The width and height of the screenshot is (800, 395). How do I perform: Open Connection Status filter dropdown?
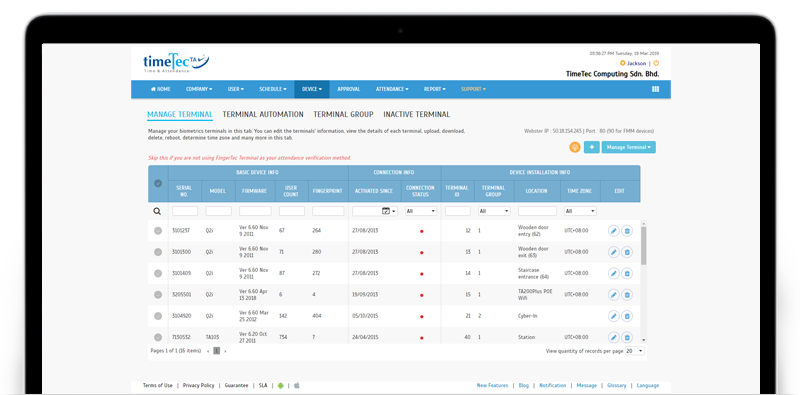[421, 211]
